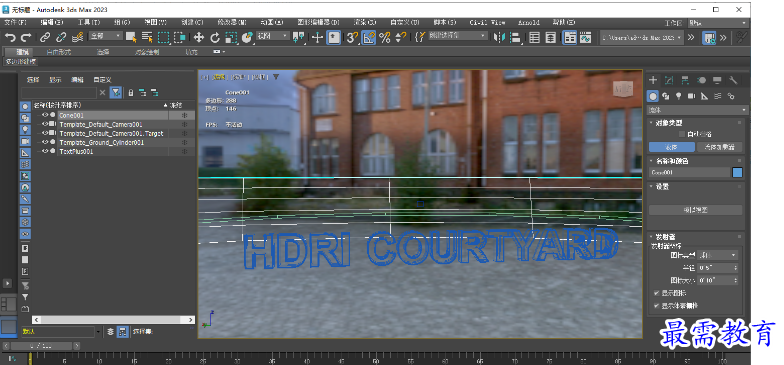Select the Link tool icon

(45, 37)
